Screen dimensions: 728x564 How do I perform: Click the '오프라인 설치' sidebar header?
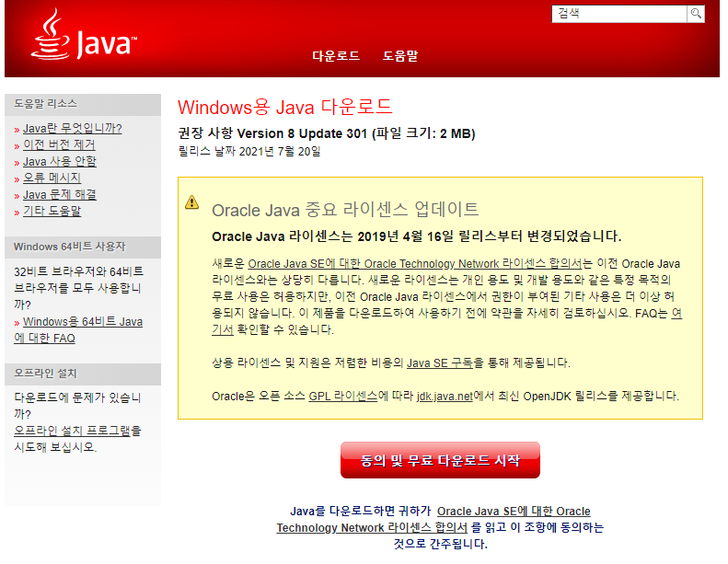[x=83, y=374]
